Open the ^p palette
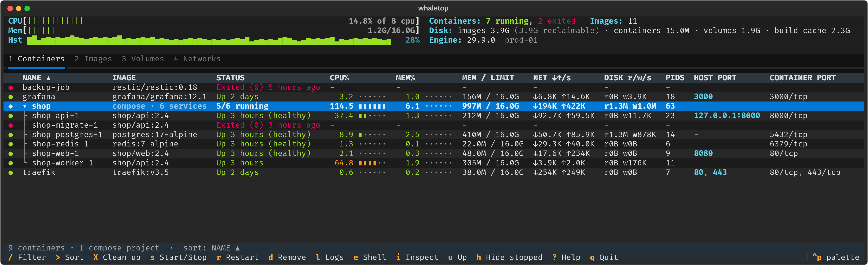This screenshot has width=868, height=265. (836, 258)
